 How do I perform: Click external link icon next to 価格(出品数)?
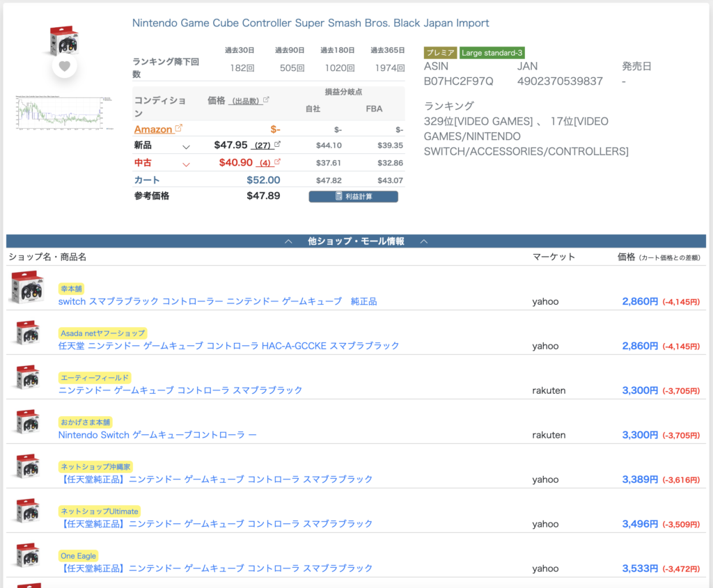[266, 100]
